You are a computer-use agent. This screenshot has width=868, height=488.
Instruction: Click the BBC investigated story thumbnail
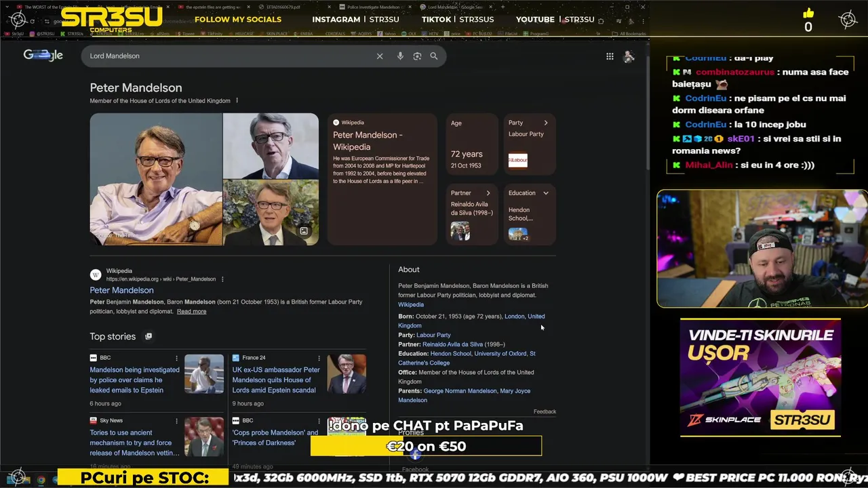click(204, 374)
